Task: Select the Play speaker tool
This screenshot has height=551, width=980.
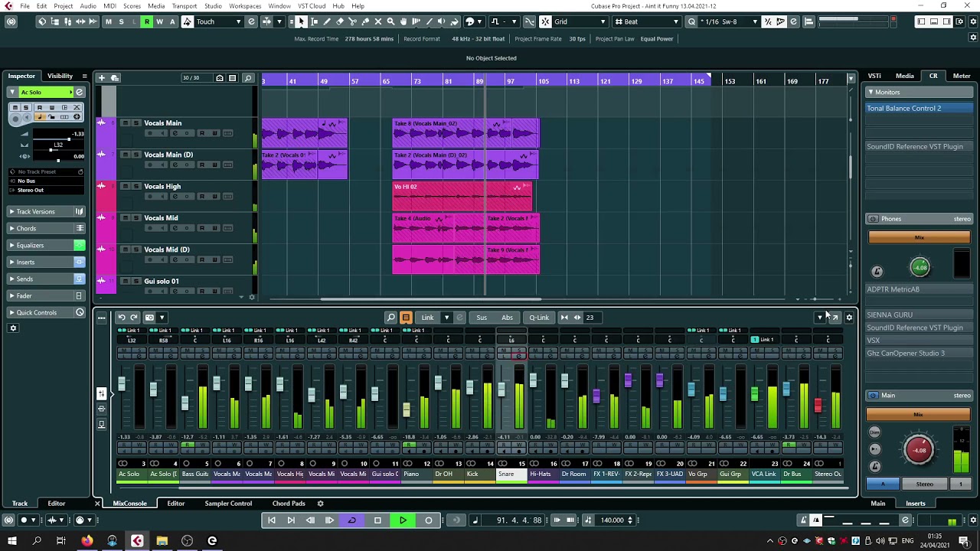Action: pyautogui.click(x=441, y=21)
